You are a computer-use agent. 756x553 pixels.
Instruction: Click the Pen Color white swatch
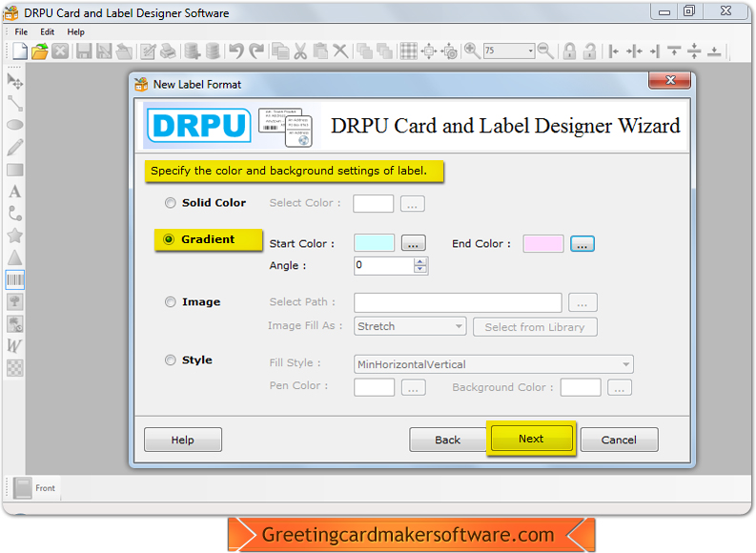coord(374,388)
